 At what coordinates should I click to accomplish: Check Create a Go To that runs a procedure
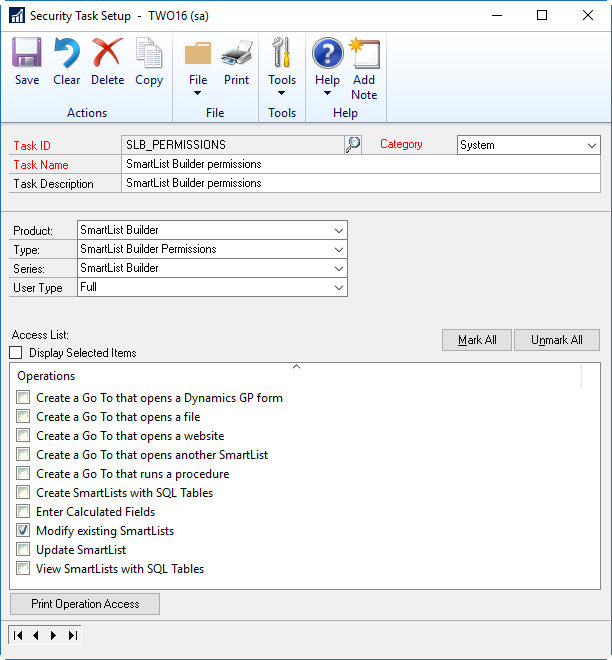click(23, 473)
